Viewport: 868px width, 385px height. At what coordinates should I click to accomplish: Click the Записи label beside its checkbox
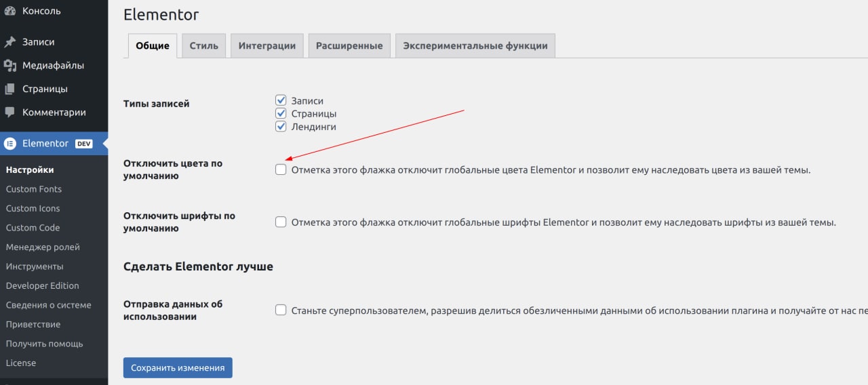307,100
